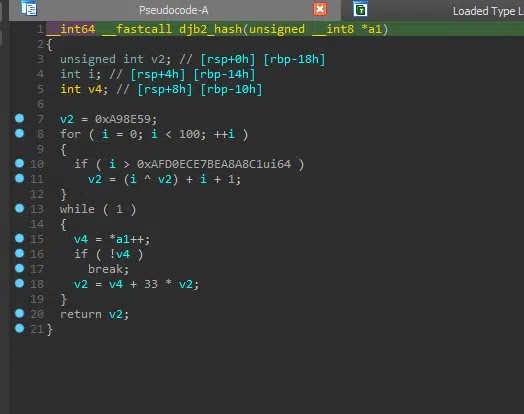
Task: Click the Loaded Type Libraries tab icon
Action: click(360, 9)
